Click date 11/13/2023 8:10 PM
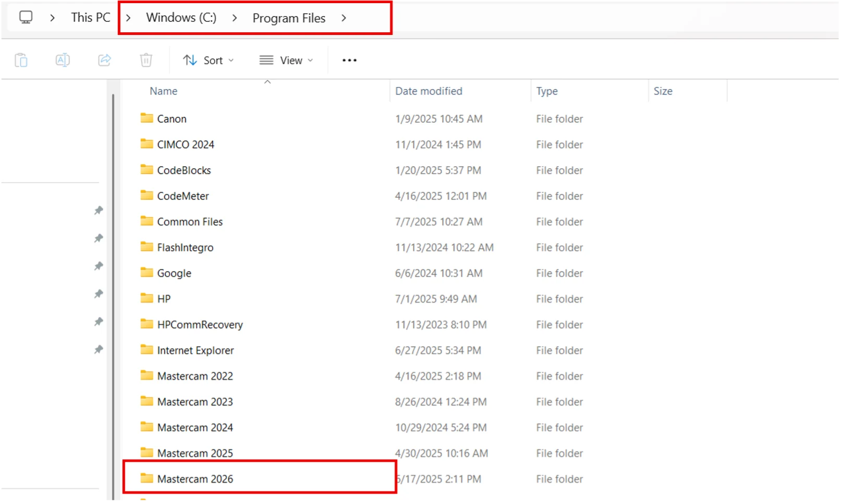841x504 pixels. [x=441, y=325]
